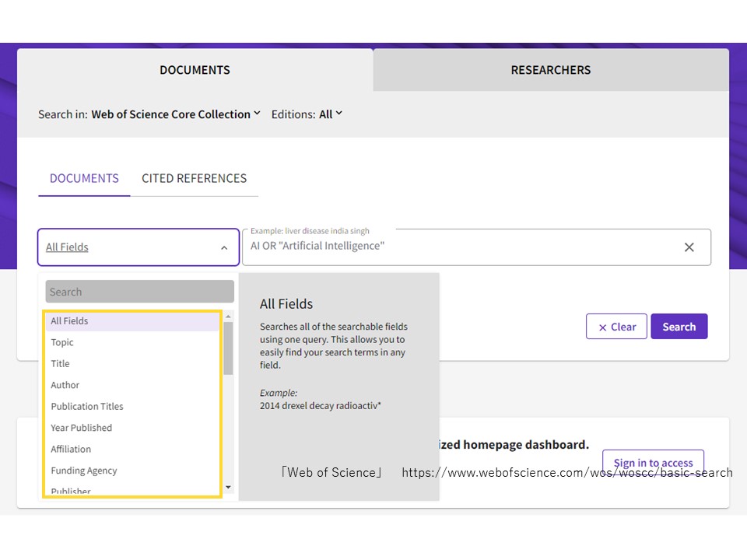Open the Web of Science Core Collection dropdown

pyautogui.click(x=176, y=114)
